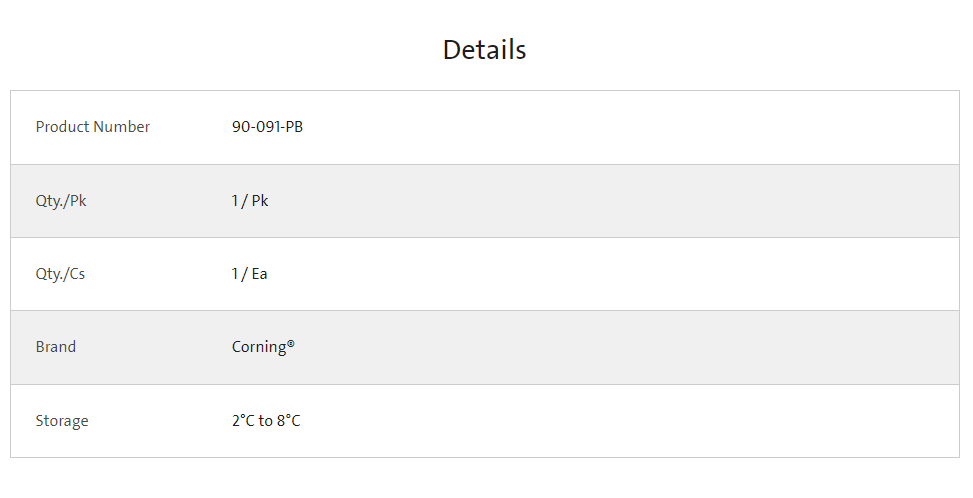Screen dimensions: 973x498
Task: Click the 1 / Ea value
Action: coord(249,273)
